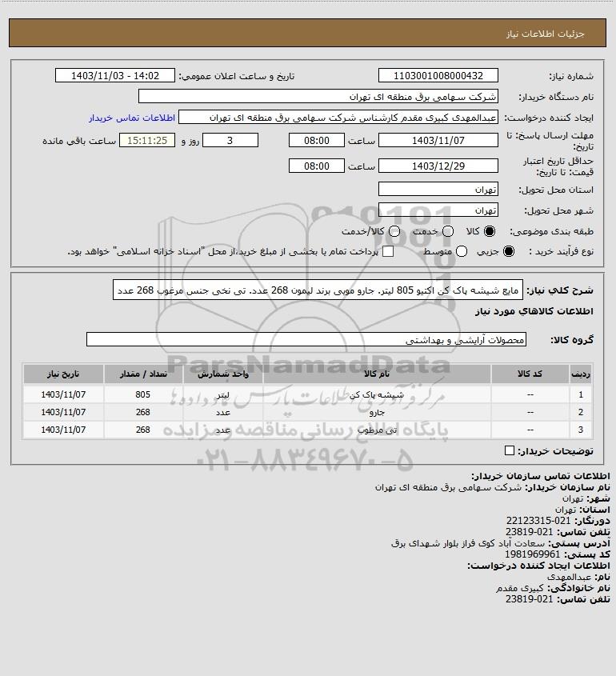Select the متوسط purchase type radio
The width and height of the screenshot is (616, 676).
click(462, 251)
